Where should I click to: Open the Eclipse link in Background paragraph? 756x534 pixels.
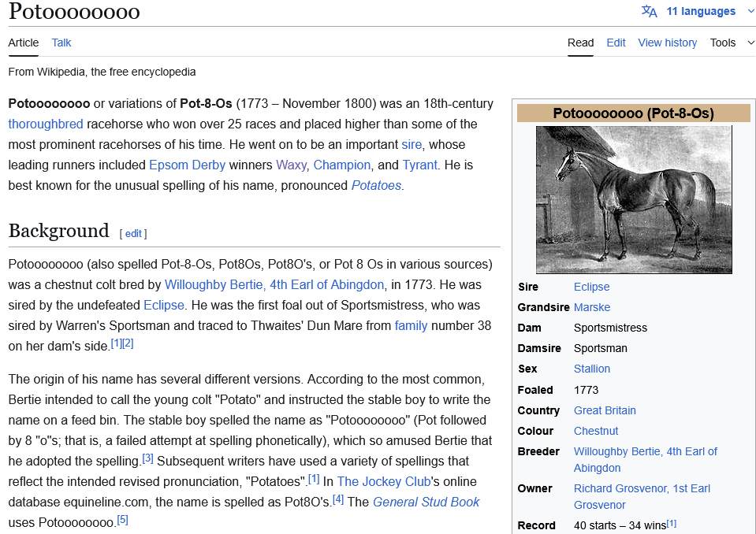point(163,306)
